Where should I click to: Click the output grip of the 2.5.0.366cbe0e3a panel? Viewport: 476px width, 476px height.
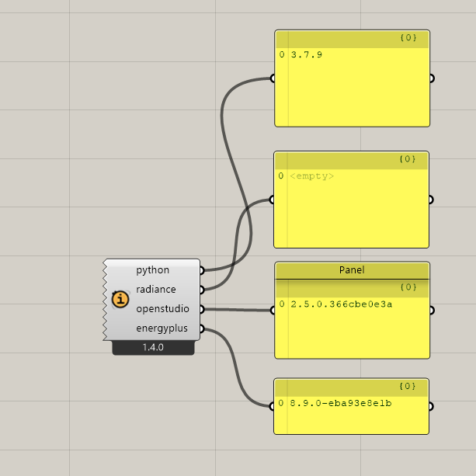tap(431, 310)
